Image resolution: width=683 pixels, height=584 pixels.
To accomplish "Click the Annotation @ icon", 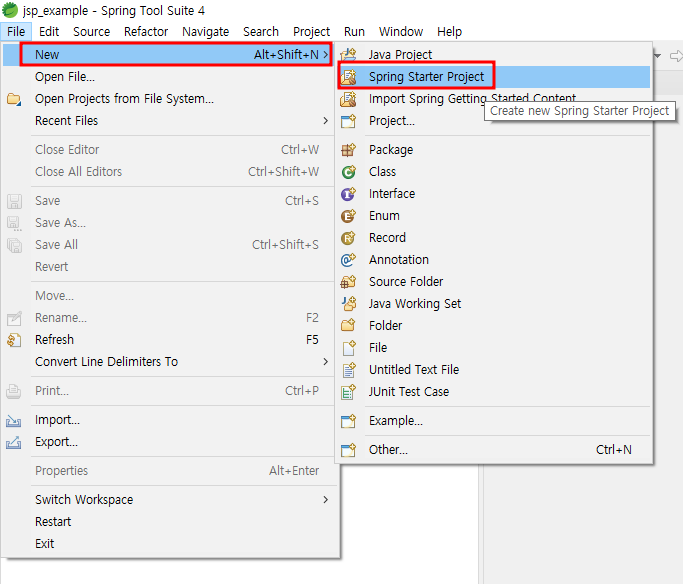I will tap(348, 260).
